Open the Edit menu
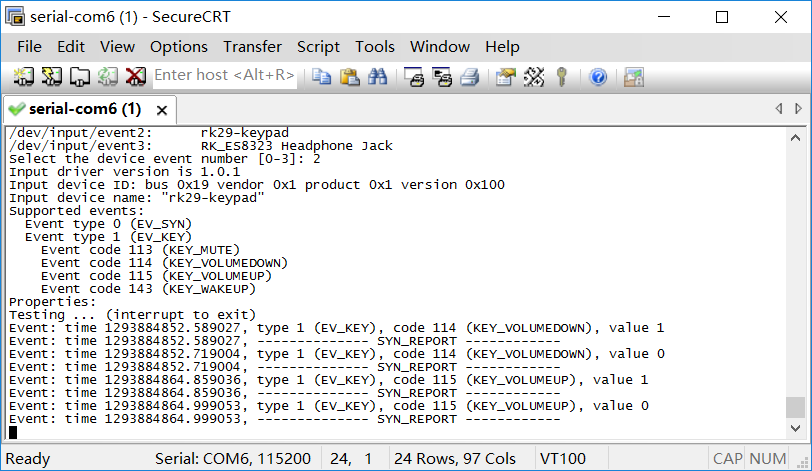This screenshot has height=471, width=812. pos(71,47)
